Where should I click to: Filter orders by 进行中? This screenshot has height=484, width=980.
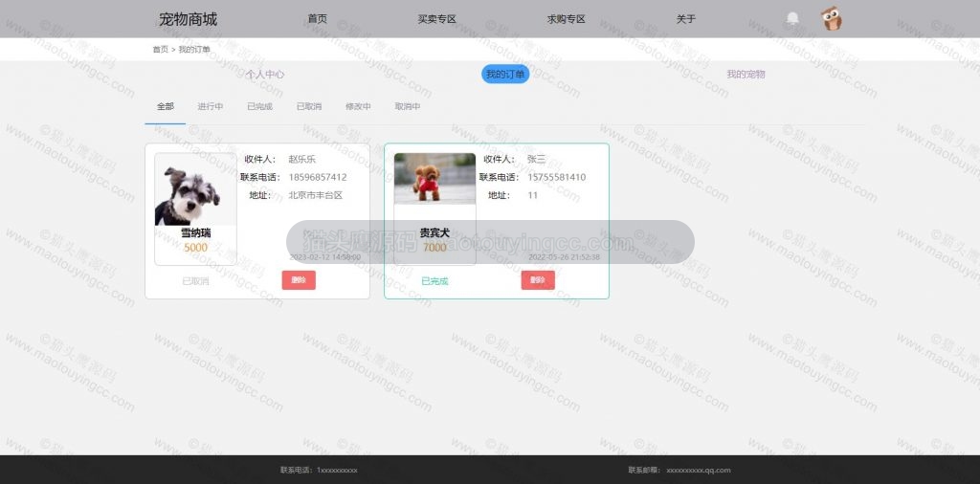pos(210,107)
